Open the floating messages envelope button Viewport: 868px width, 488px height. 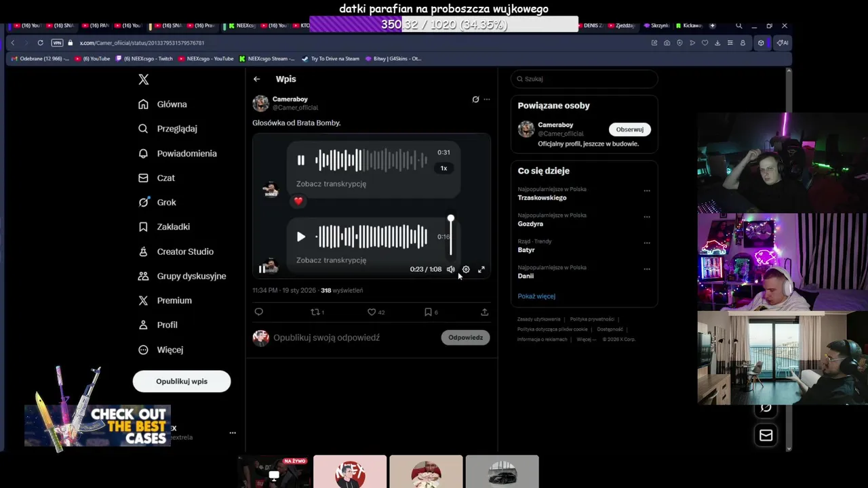click(x=766, y=435)
